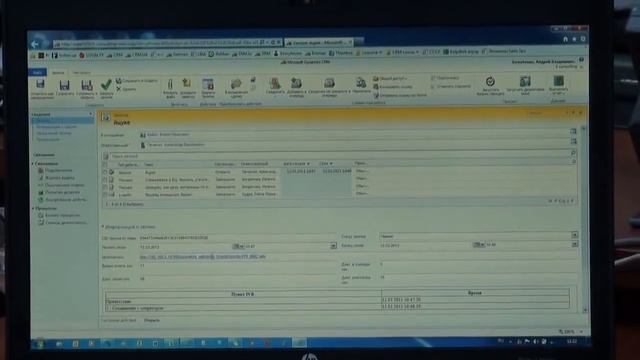Click the Windows Start button on taskbar
The height and width of the screenshot is (360, 640).
(x=40, y=344)
